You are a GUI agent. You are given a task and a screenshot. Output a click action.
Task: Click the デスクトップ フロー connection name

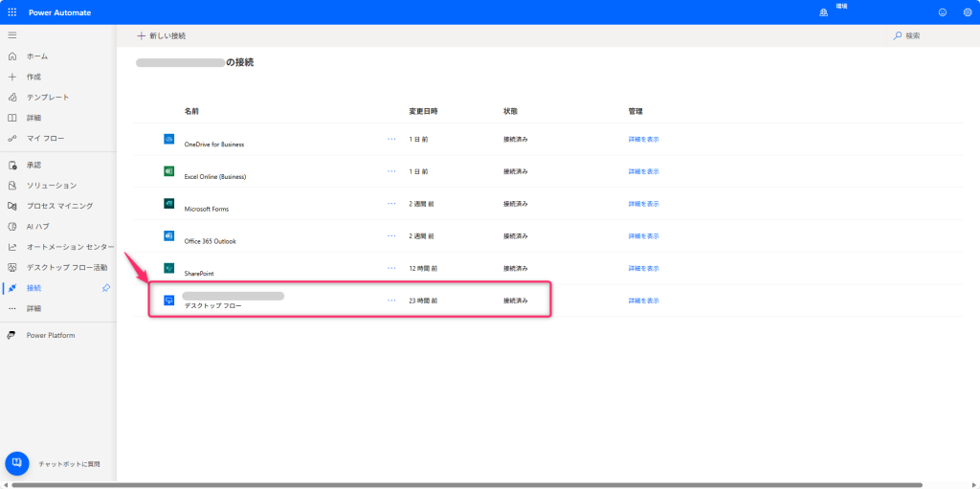pyautogui.click(x=212, y=306)
